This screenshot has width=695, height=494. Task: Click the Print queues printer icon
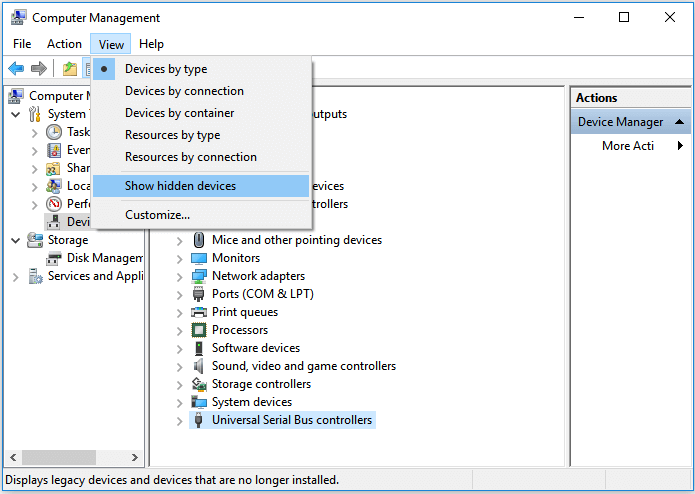199,312
